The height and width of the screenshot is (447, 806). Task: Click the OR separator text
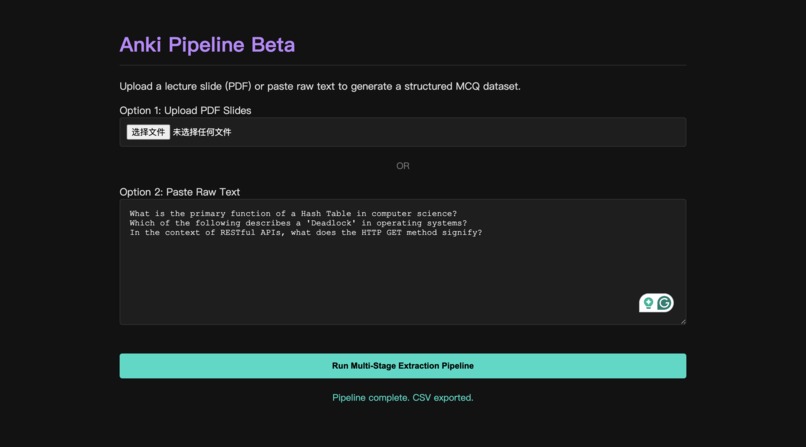pos(402,166)
